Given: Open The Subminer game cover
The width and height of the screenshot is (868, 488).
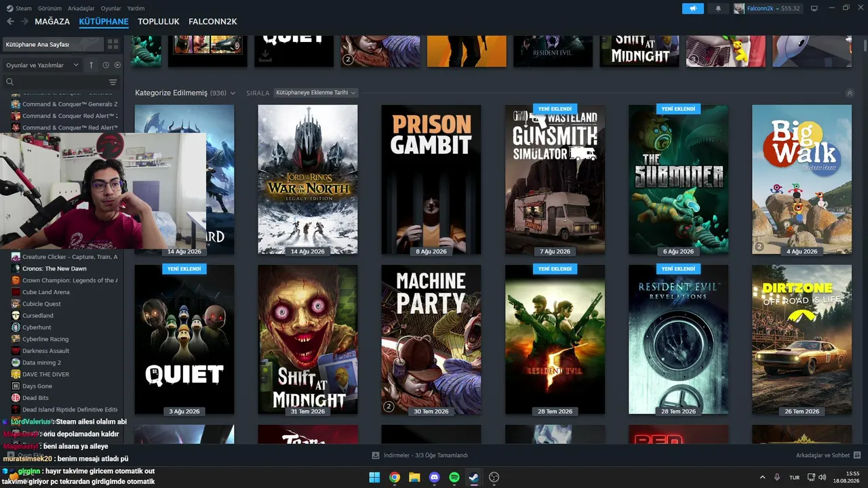Looking at the screenshot, I should point(678,180).
